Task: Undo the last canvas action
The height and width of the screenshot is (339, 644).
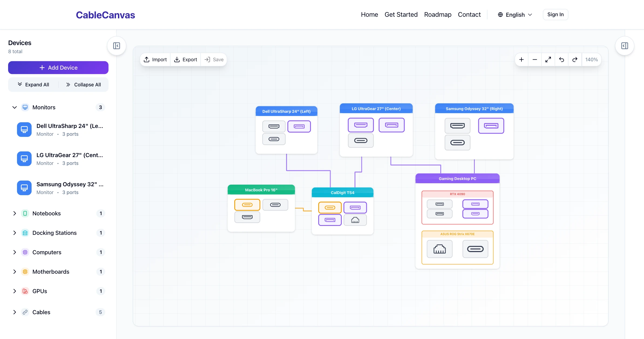Action: pyautogui.click(x=562, y=60)
